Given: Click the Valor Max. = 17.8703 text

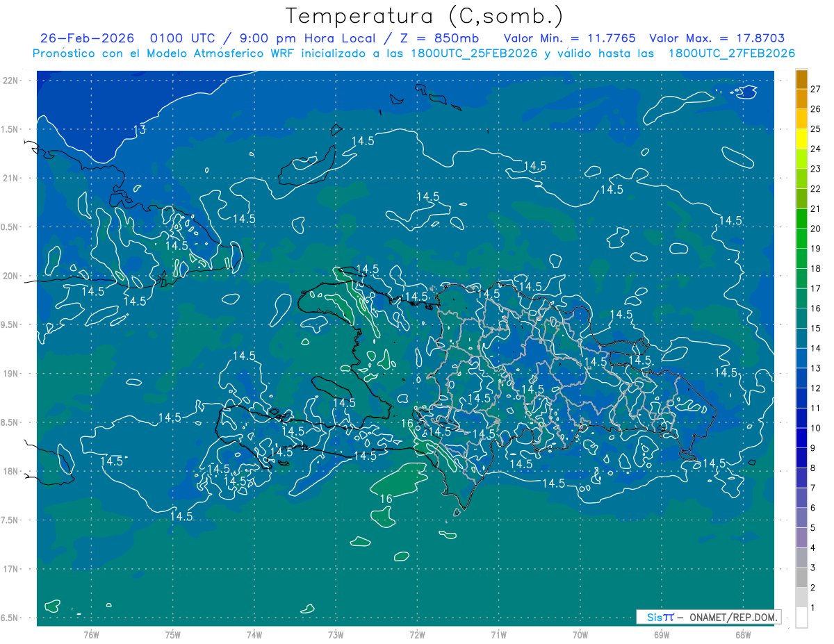Looking at the screenshot, I should coord(717,38).
